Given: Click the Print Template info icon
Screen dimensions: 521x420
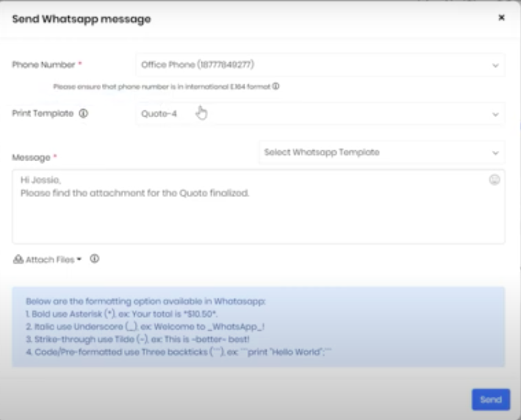Looking at the screenshot, I should coord(84,114).
